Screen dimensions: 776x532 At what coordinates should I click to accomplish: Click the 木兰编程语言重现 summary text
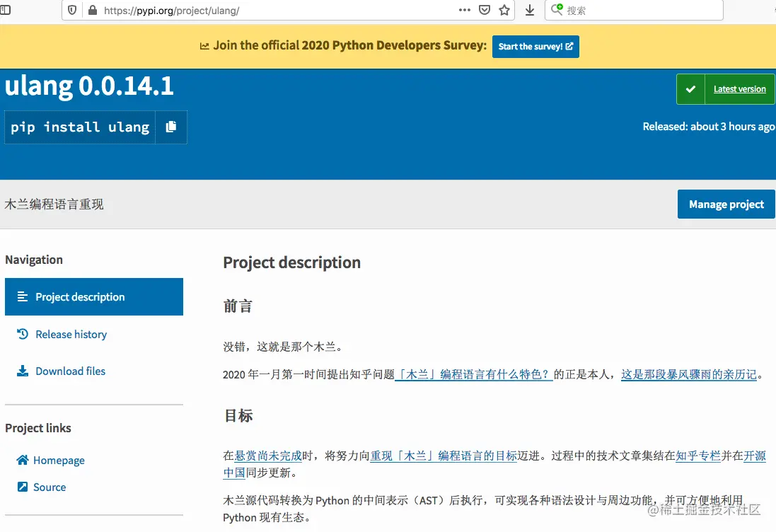(54, 204)
